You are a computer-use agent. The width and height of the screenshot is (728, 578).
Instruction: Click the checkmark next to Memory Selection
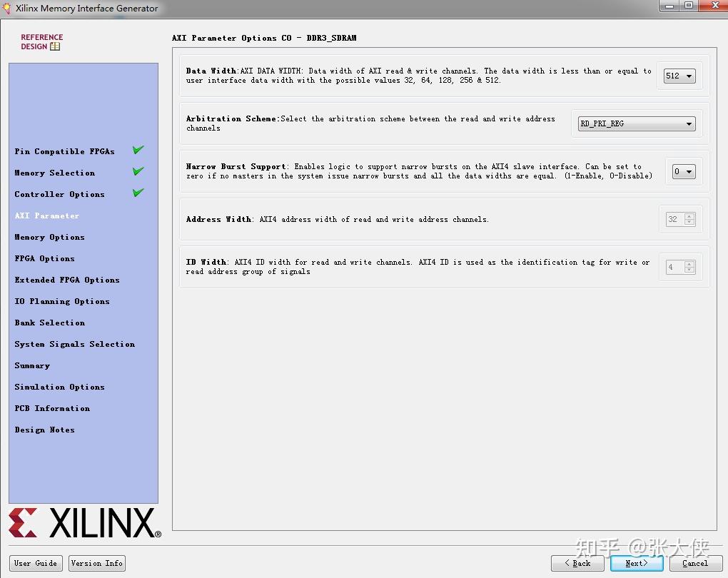[x=138, y=171]
